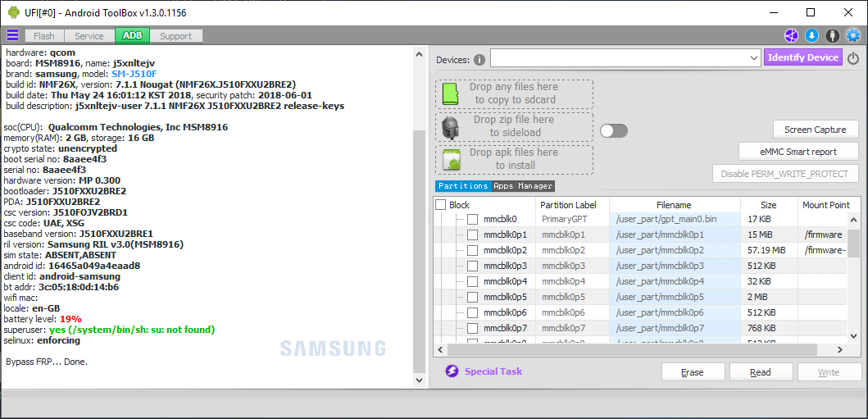Viewport: 868px width, 419px height.
Task: Toggle the sideload switch
Action: tap(614, 130)
